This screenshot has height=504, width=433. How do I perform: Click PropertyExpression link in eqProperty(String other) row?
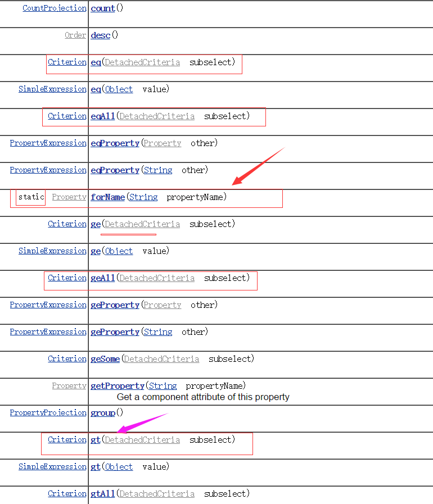pos(48,170)
